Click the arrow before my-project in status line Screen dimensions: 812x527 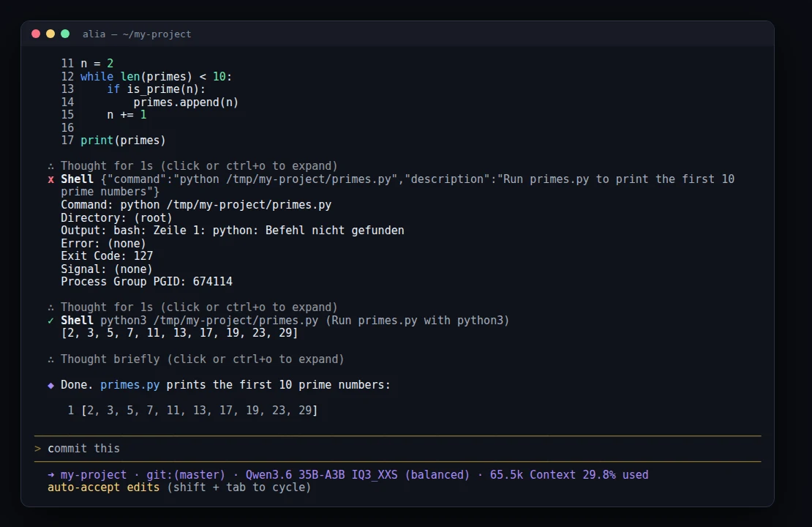coord(50,474)
